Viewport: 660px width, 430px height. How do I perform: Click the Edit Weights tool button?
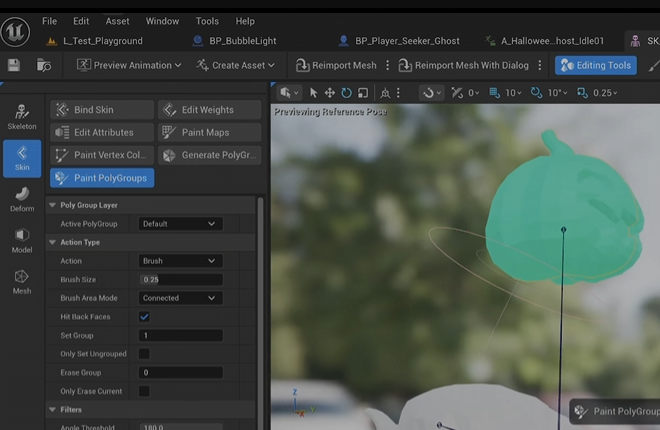coord(210,110)
